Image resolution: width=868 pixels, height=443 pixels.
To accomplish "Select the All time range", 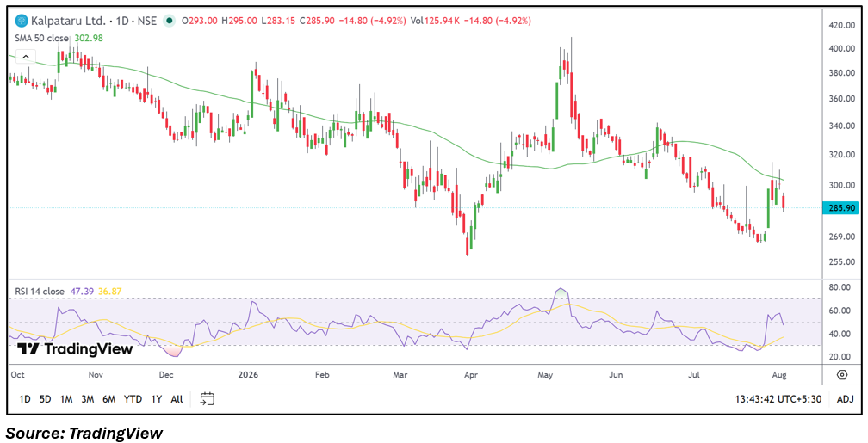I will pos(177,399).
